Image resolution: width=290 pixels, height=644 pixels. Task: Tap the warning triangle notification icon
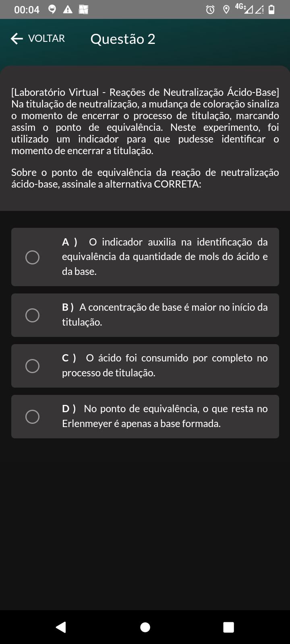point(68,9)
